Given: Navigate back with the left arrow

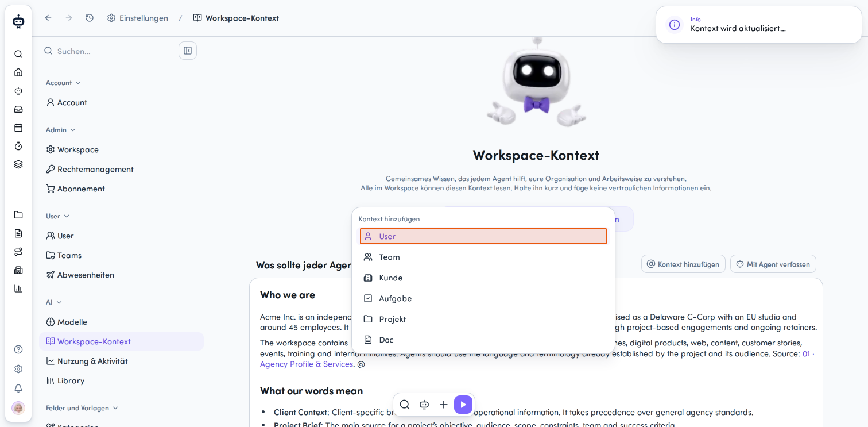Looking at the screenshot, I should click(x=48, y=18).
